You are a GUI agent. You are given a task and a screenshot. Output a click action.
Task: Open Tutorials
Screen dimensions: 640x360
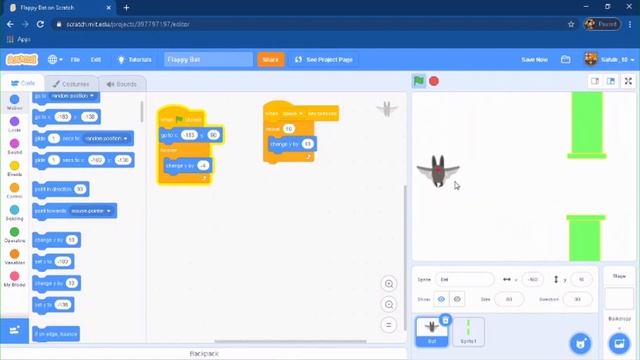(x=135, y=60)
